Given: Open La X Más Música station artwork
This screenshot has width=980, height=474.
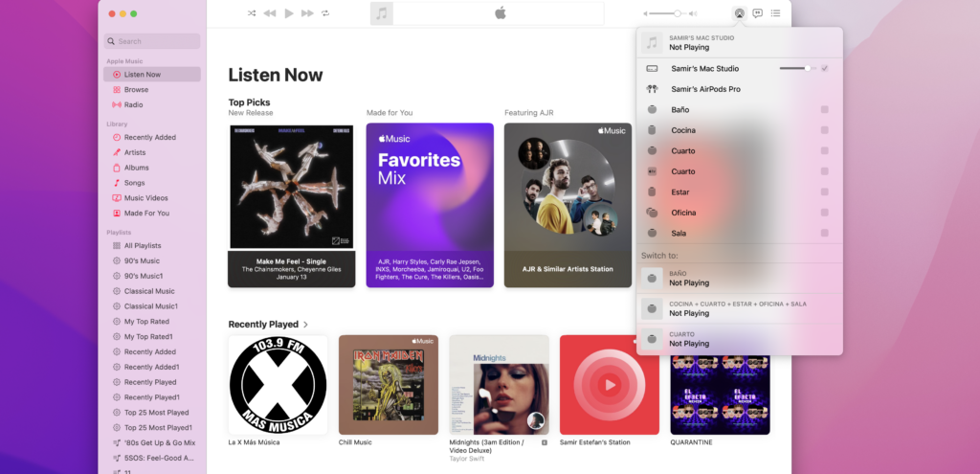Looking at the screenshot, I should click(x=278, y=385).
